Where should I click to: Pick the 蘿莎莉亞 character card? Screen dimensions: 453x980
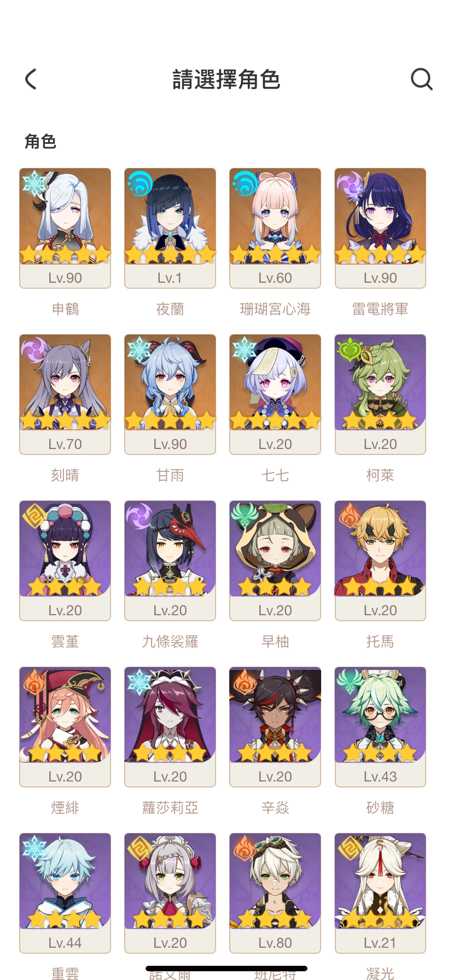point(170,727)
